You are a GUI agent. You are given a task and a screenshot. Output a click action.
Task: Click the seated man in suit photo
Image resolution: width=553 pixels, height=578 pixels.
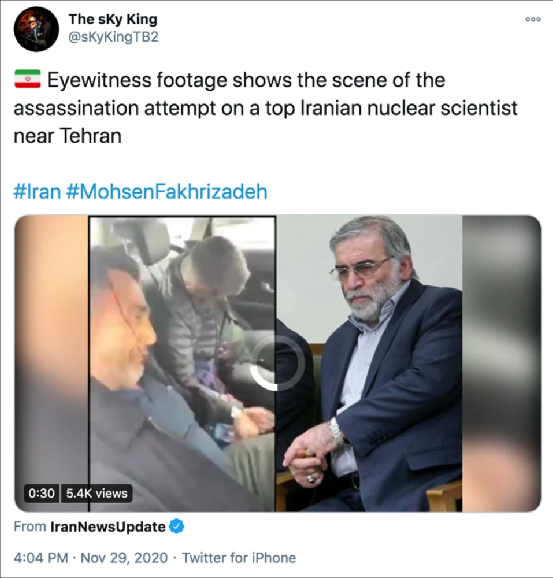point(369,363)
